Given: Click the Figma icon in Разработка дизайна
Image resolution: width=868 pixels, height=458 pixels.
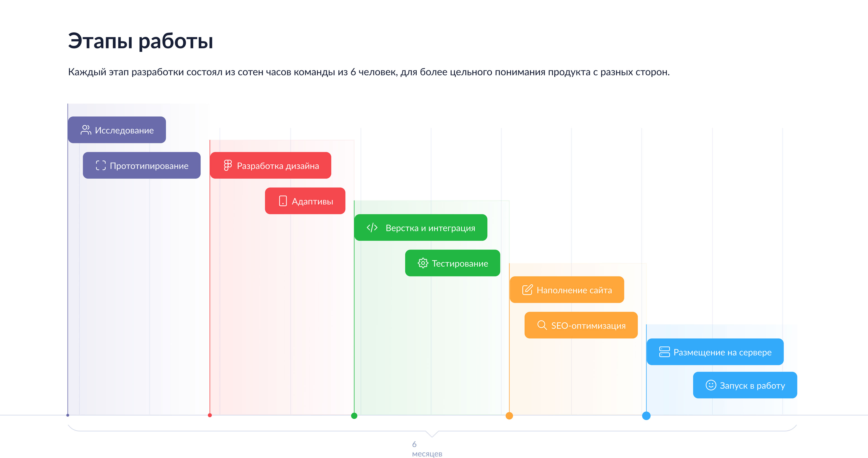Looking at the screenshot, I should (x=228, y=165).
